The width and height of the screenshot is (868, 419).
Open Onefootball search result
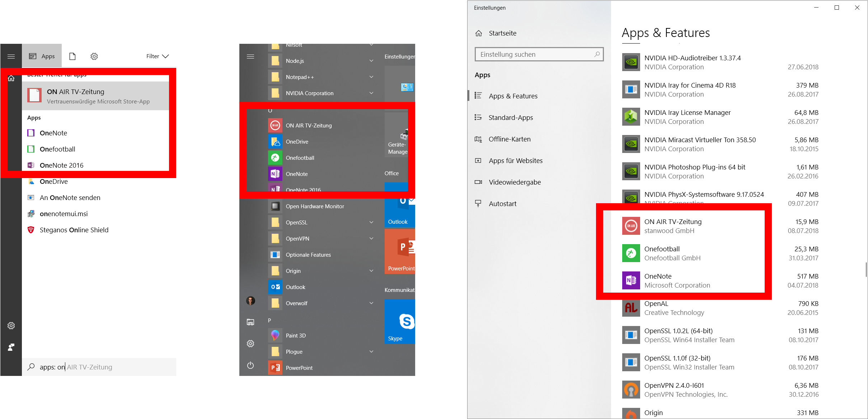(x=95, y=149)
